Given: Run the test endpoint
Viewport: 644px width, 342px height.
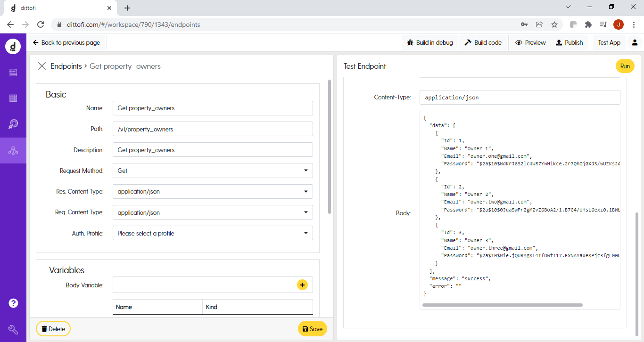Looking at the screenshot, I should [625, 66].
